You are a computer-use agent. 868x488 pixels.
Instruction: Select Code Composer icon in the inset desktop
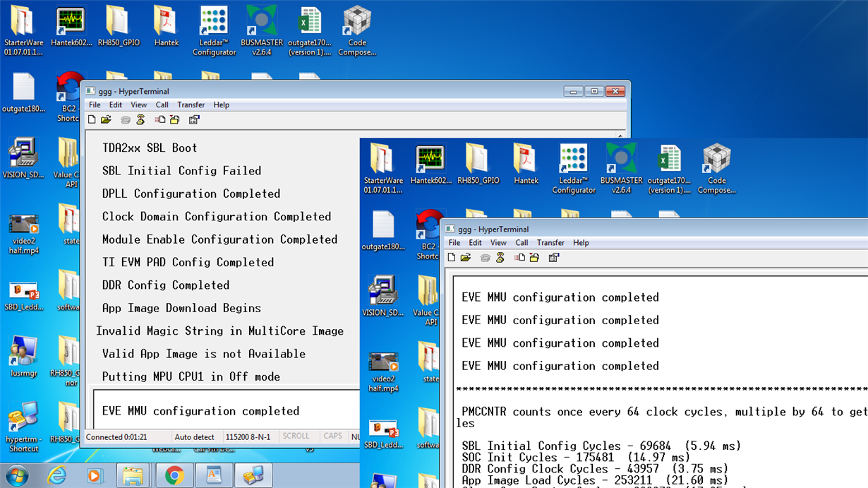(x=717, y=169)
